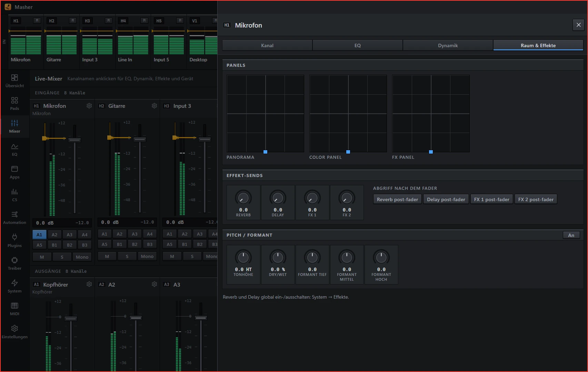Image resolution: width=588 pixels, height=372 pixels.
Task: Switch to the Kanal tab
Action: click(x=267, y=45)
